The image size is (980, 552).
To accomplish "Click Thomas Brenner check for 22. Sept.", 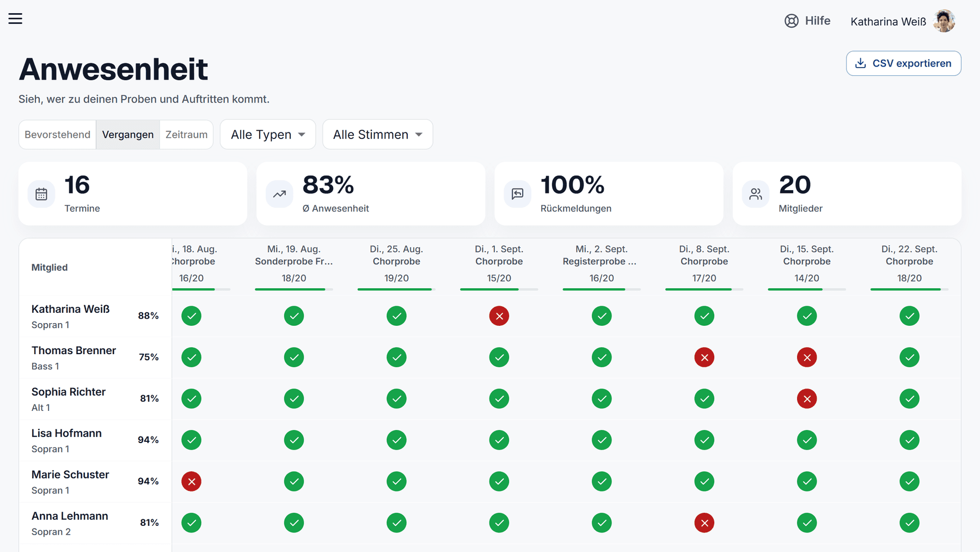I will [x=910, y=357].
